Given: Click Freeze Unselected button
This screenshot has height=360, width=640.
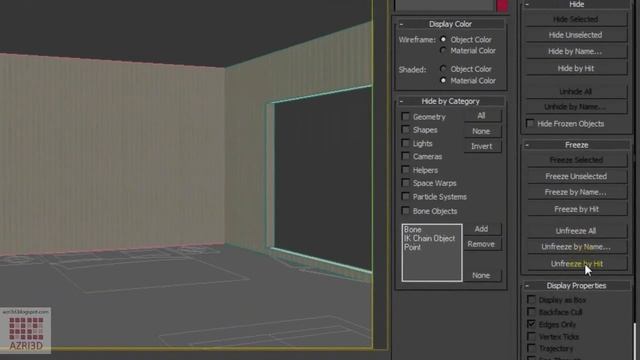Looking at the screenshot, I should (x=576, y=176).
